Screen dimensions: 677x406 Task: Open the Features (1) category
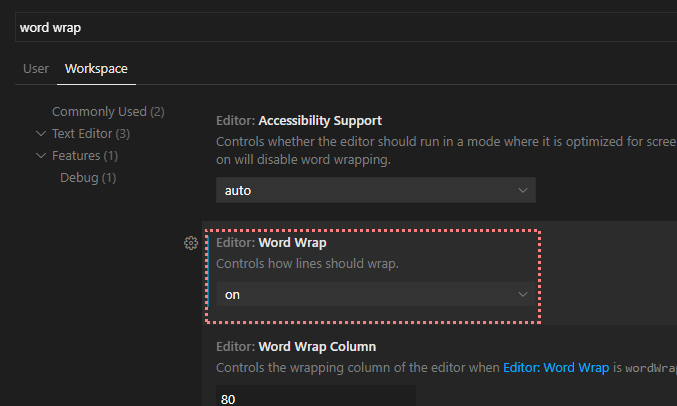pyautogui.click(x=85, y=155)
